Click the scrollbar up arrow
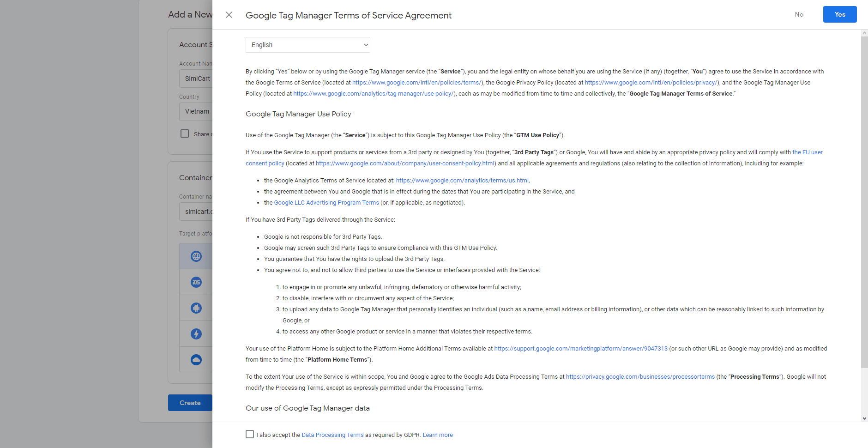The width and height of the screenshot is (868, 448). click(x=864, y=33)
